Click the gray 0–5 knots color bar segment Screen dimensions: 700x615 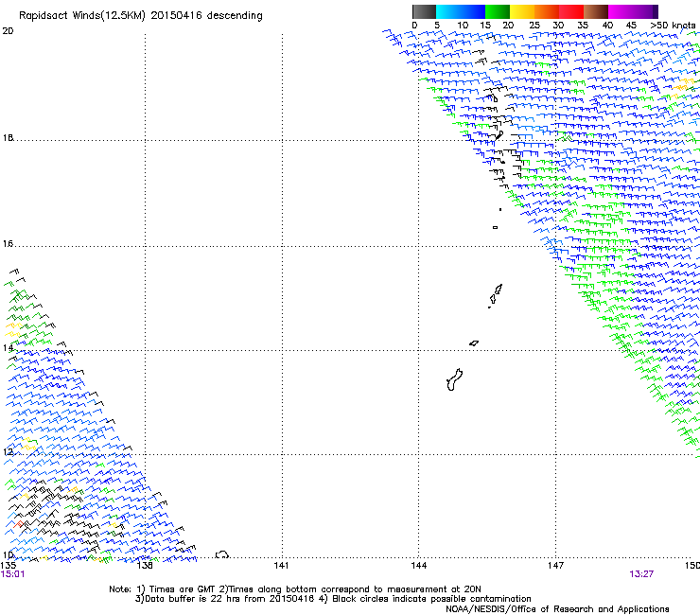click(x=424, y=11)
